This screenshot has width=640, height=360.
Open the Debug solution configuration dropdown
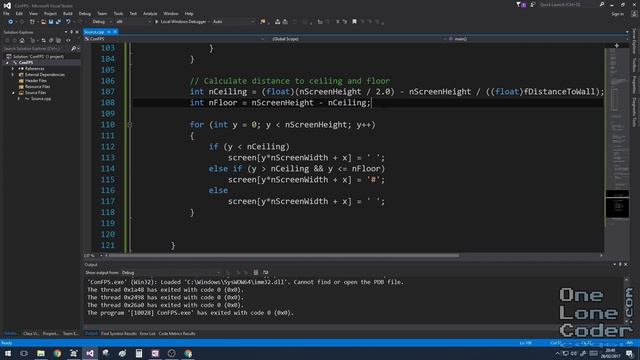[102, 22]
